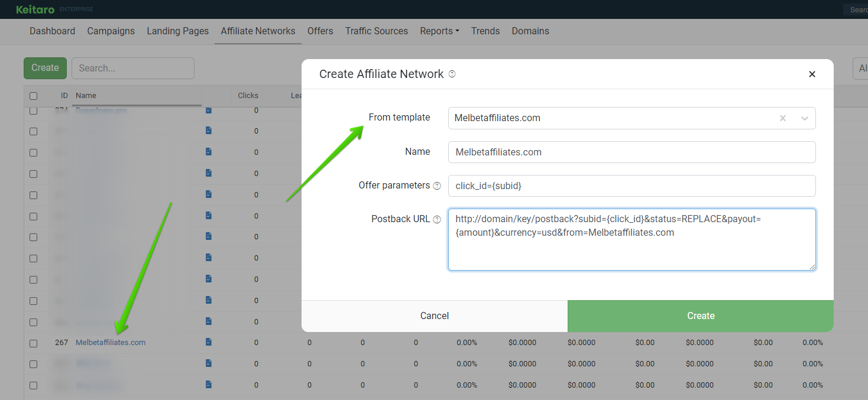This screenshot has width=868, height=400.
Task: Open the Campaigns section
Action: (111, 31)
